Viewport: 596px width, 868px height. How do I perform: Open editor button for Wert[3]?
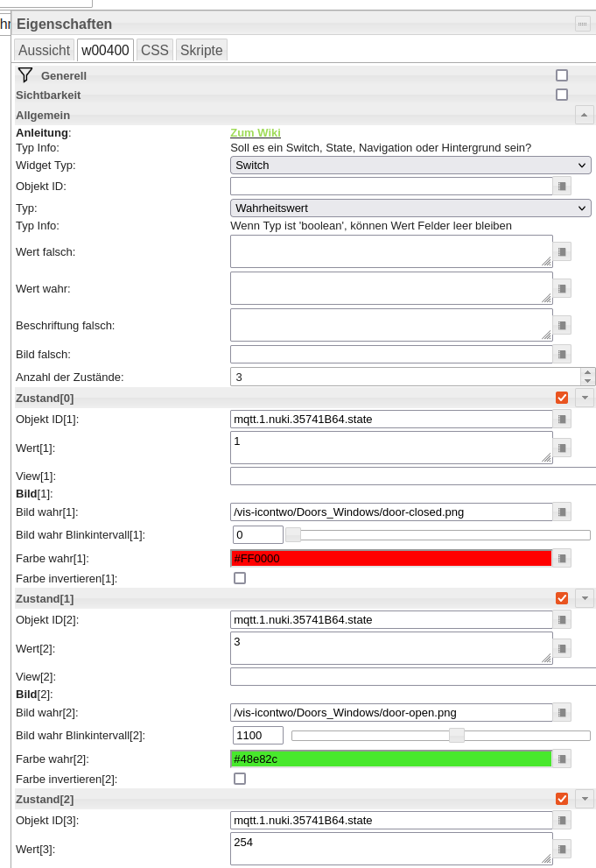click(x=562, y=849)
